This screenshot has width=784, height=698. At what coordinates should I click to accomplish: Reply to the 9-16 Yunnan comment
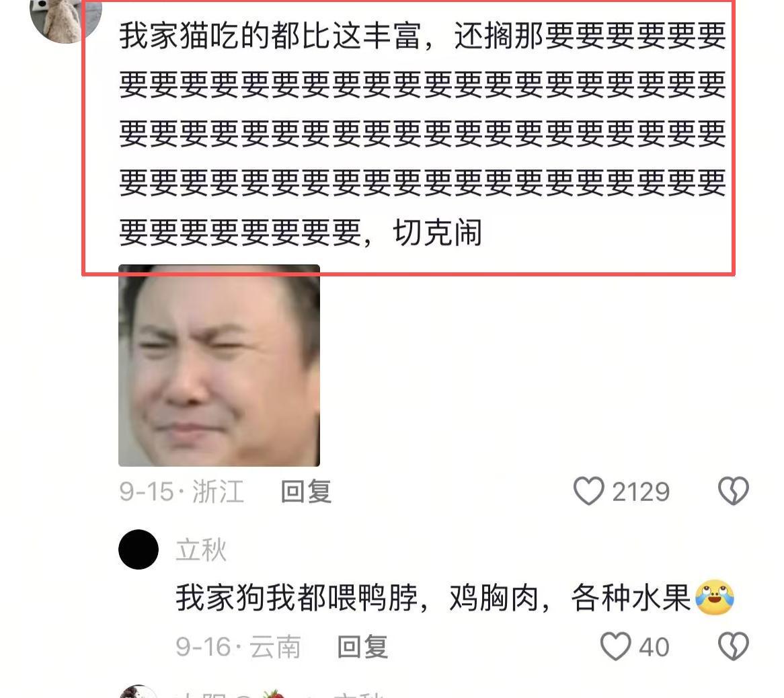pos(362,647)
